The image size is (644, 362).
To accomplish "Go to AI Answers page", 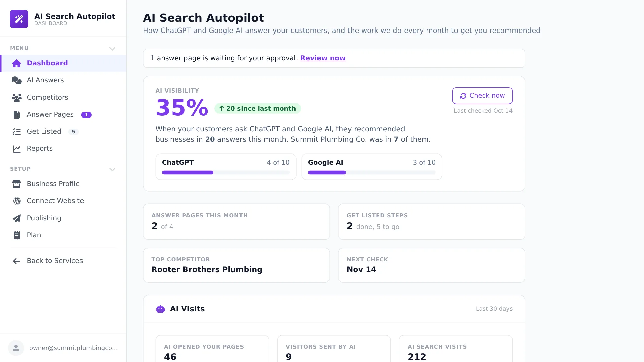I will tap(63, 80).
